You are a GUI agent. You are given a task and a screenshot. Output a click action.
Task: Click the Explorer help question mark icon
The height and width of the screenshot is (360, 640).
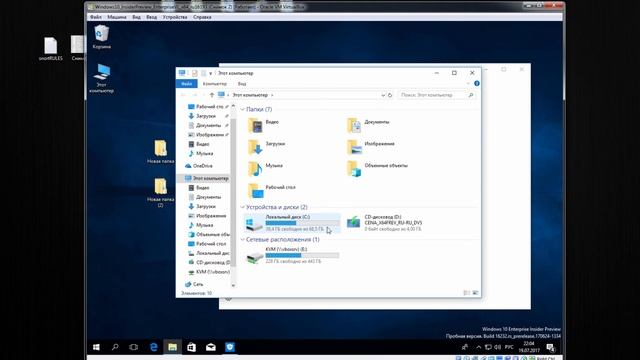(x=477, y=83)
